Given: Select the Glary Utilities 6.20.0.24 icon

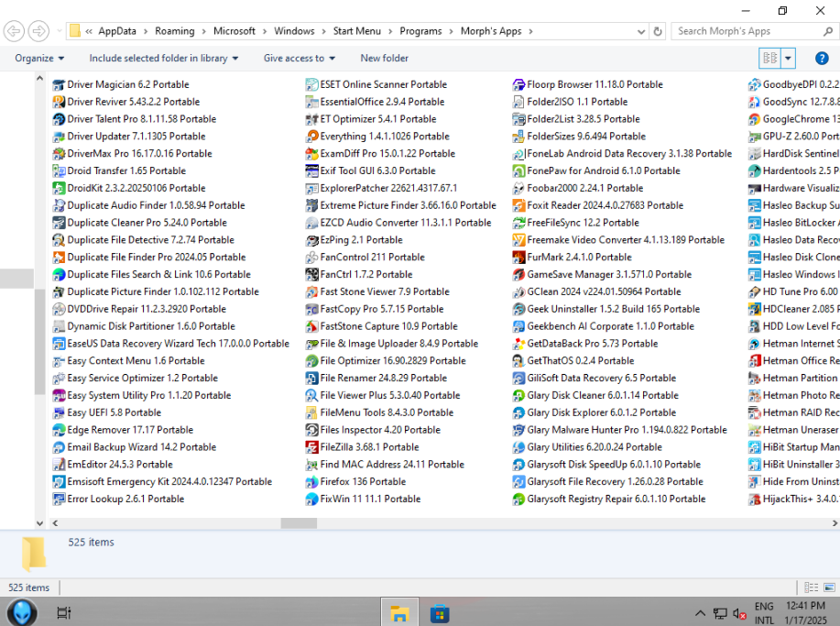Looking at the screenshot, I should [518, 447].
